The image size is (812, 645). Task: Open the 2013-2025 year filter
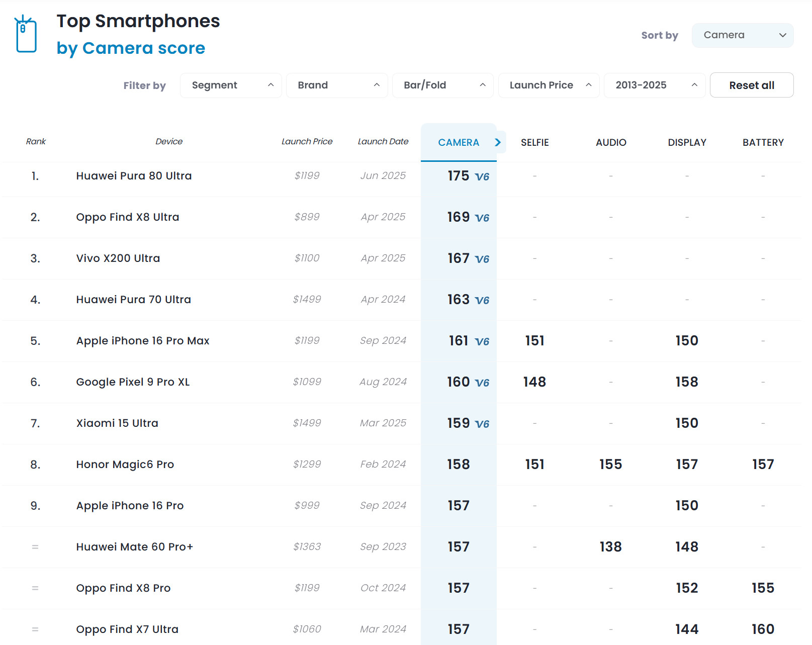click(655, 85)
